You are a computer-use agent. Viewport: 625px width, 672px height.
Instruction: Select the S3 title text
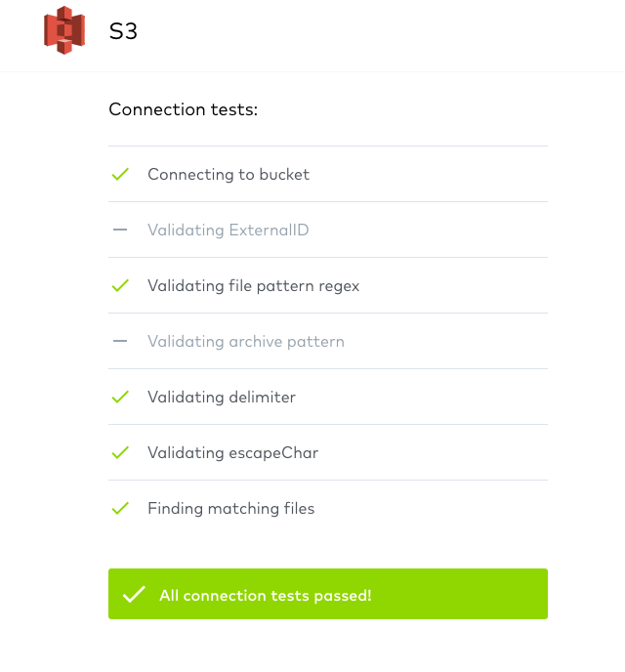point(123,31)
